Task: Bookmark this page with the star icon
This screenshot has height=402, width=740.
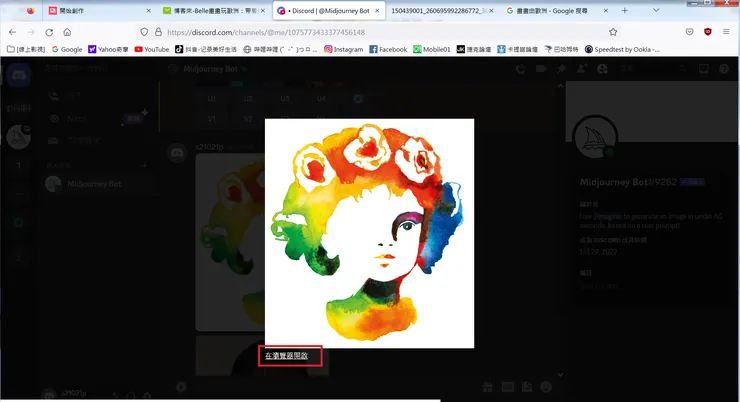Action: point(613,32)
